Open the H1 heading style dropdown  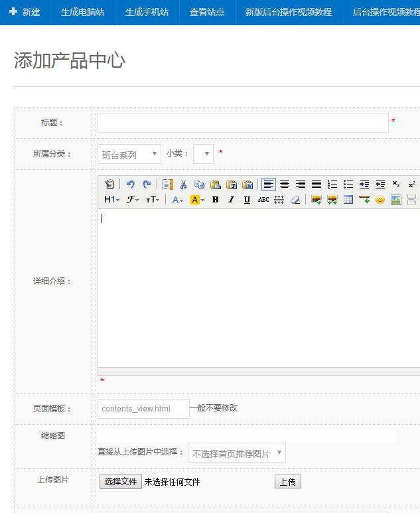111,200
